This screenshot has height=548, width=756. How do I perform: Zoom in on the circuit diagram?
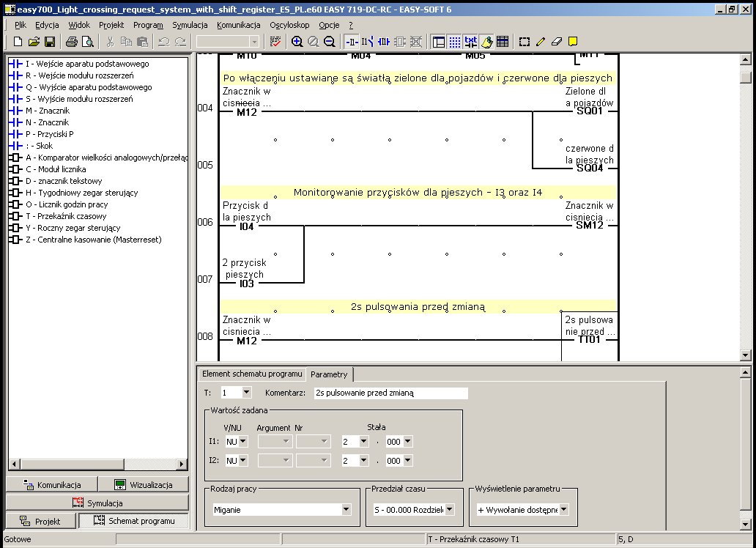[x=297, y=42]
